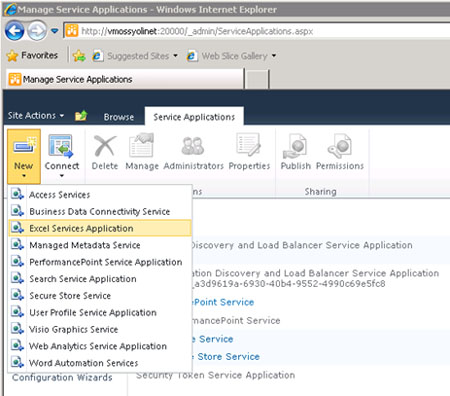Expand the Connect dropdown arrow
This screenshot has width=450, height=396.
point(62,176)
